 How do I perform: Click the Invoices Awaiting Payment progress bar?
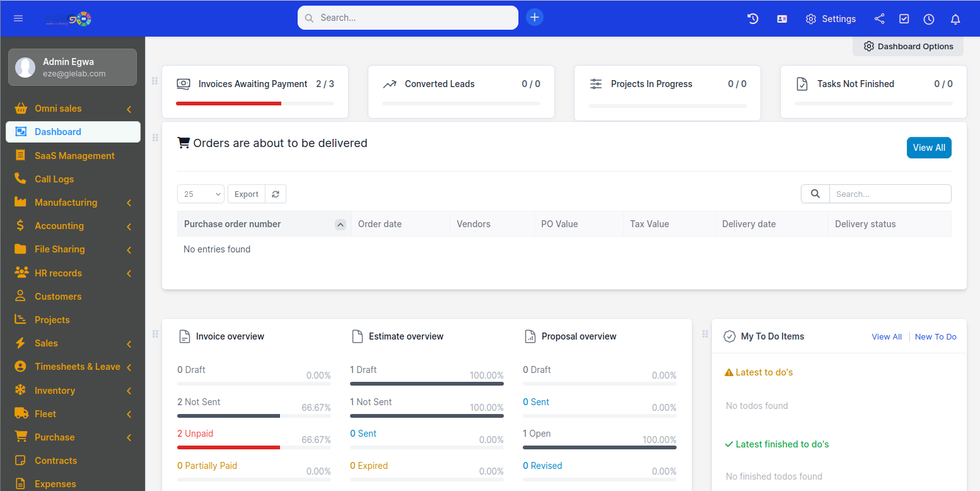point(255,104)
